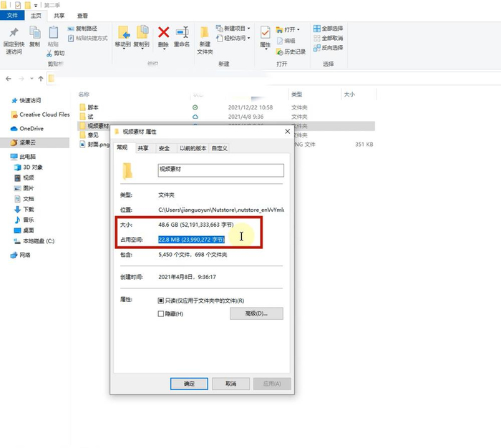Click the New folder icon
This screenshot has height=448, width=501.
205,33
